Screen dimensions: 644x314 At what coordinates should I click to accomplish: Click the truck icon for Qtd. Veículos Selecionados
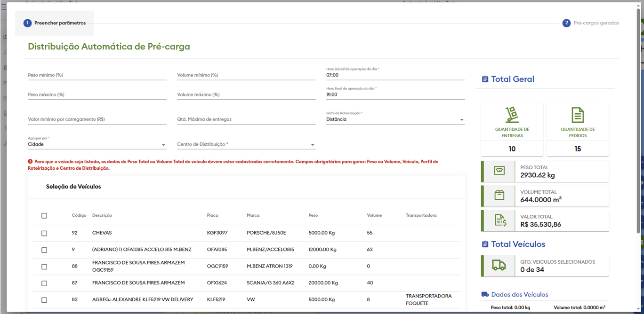[499, 266]
